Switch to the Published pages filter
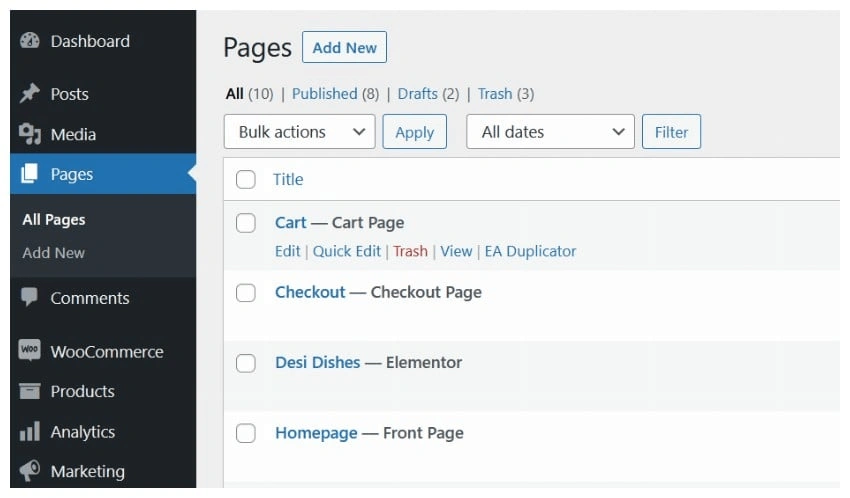This screenshot has width=850, height=498. (324, 94)
